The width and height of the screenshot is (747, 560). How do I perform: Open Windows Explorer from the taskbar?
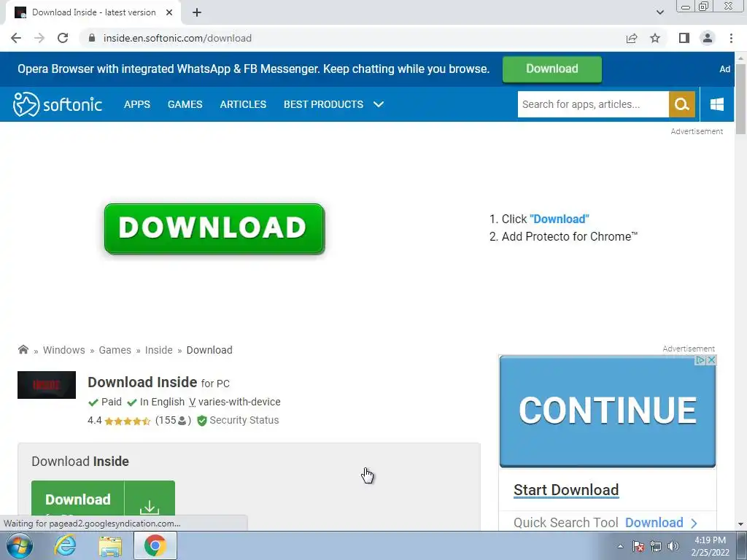pyautogui.click(x=110, y=546)
